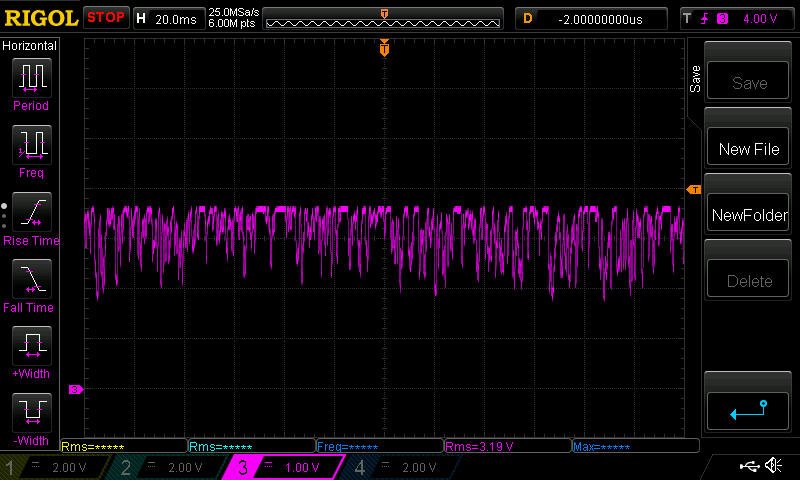Select channel 2 tab at 2.00 V
The height and width of the screenshot is (480, 800).
(168, 467)
